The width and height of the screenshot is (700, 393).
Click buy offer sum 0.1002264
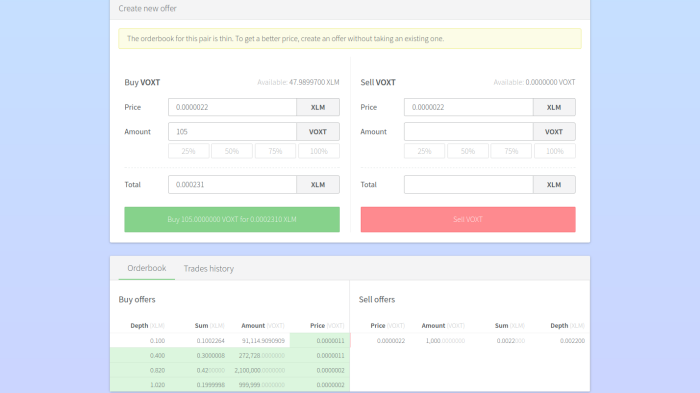click(210, 341)
